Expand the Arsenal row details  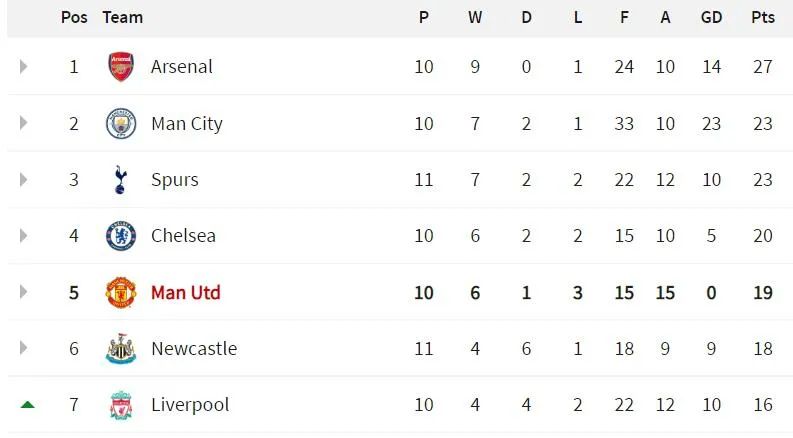pyautogui.click(x=23, y=66)
